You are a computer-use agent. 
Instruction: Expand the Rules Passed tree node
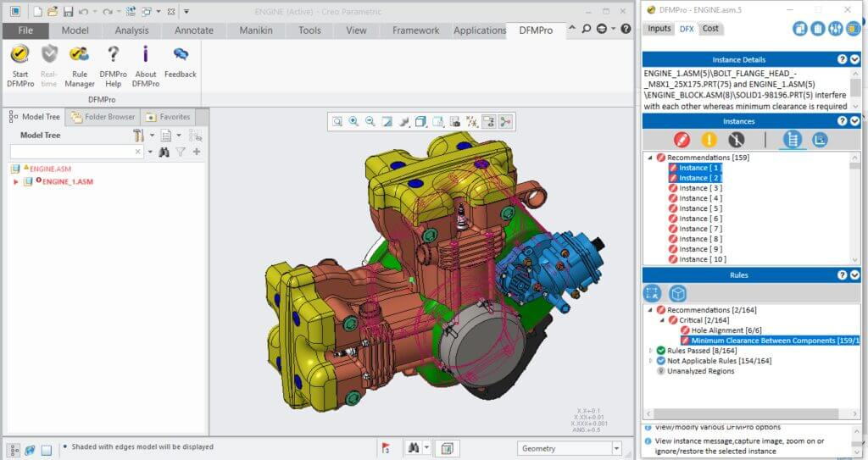click(x=651, y=351)
